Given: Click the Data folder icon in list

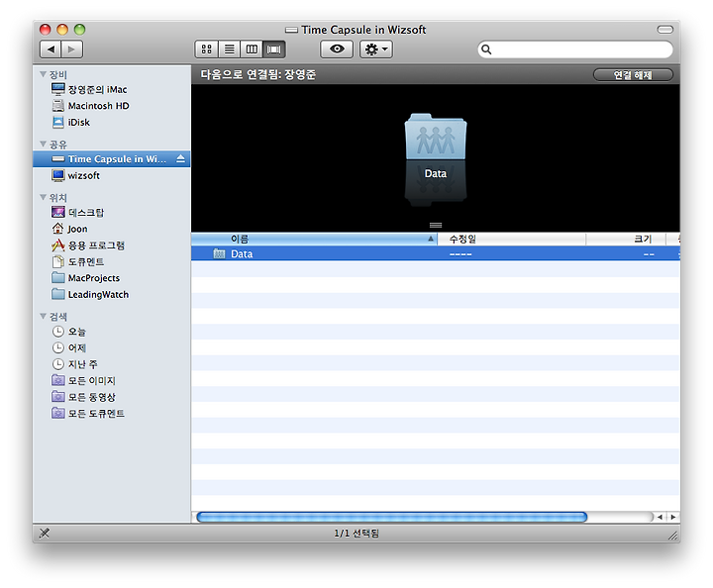Looking at the screenshot, I should click(x=219, y=253).
